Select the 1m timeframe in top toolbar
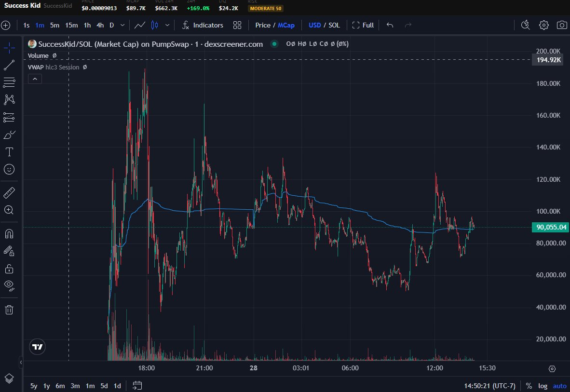 (x=40, y=25)
